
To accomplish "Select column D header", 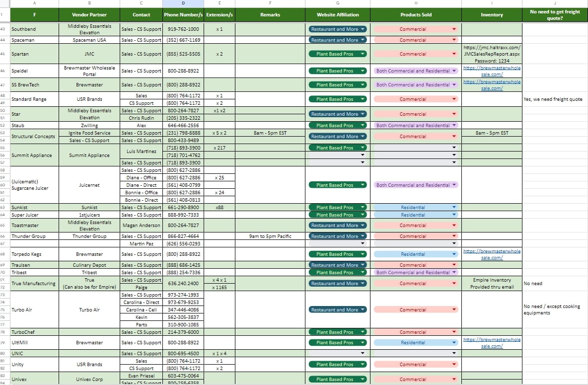I will click(183, 3).
